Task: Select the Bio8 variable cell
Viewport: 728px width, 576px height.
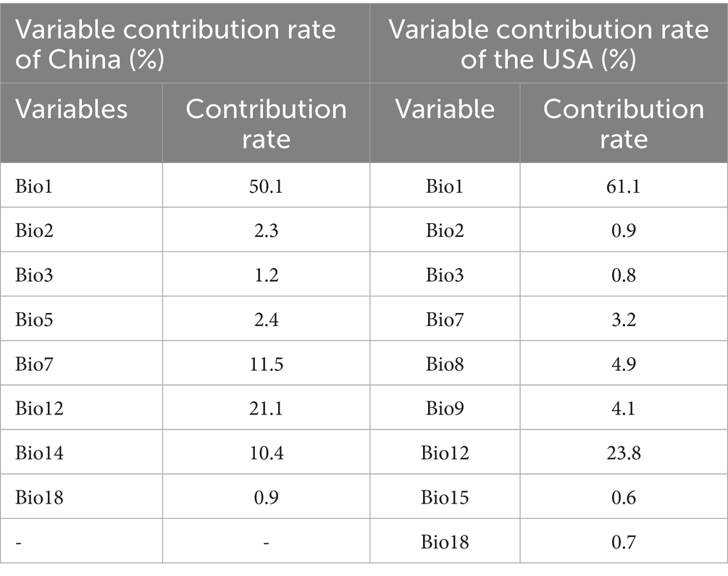Action: pyautogui.click(x=445, y=364)
